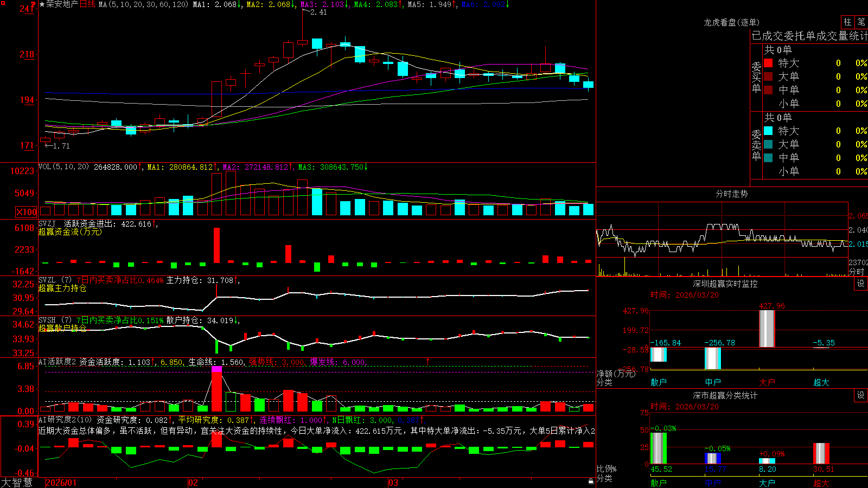Viewport: 868px width, 488px height.
Task: Click the VOL(5,10,20) indicator label
Action: pos(63,167)
